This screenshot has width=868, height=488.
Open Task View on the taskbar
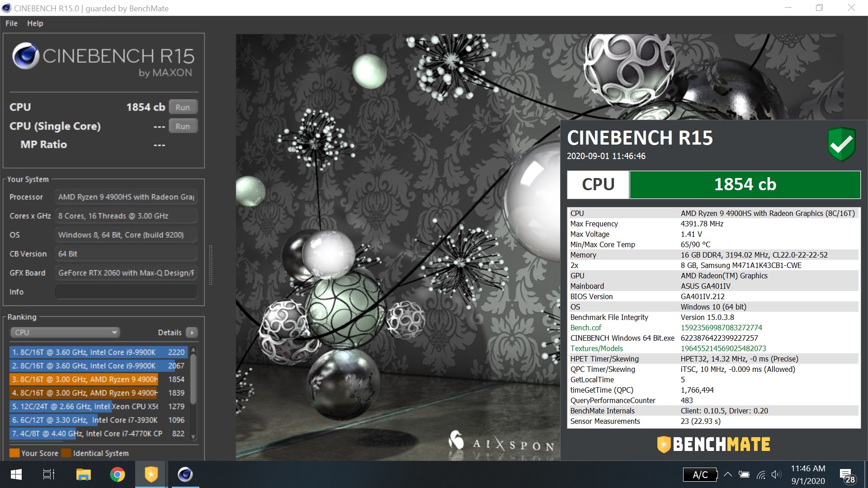pos(49,474)
